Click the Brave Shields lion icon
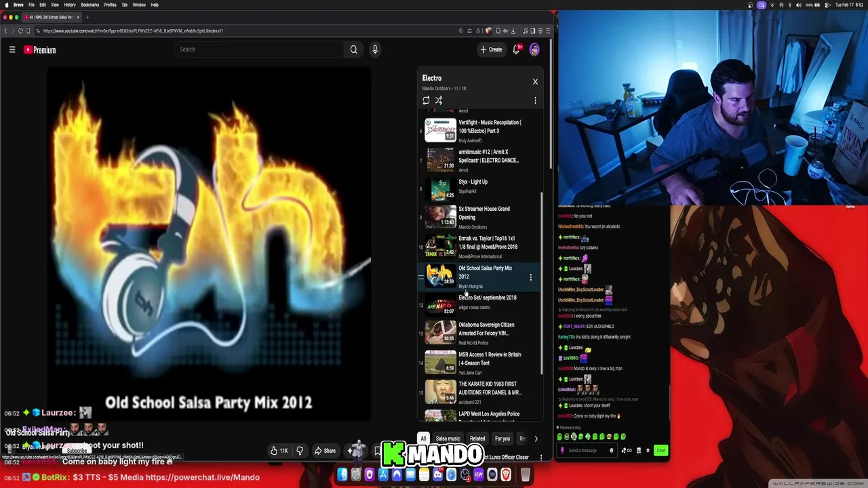The image size is (868, 488). (x=488, y=30)
